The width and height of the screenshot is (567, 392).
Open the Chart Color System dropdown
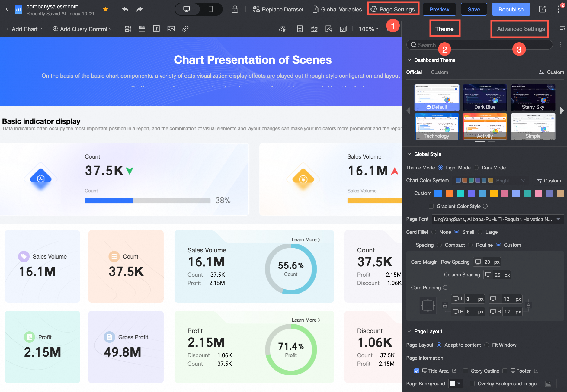(x=491, y=181)
